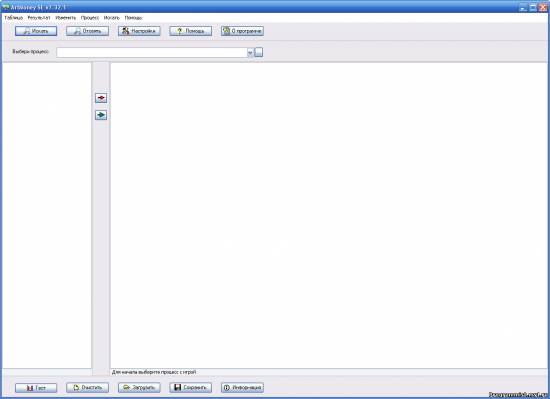Open Помощь (Help) toolbar button
The image size is (550, 399).
point(190,31)
